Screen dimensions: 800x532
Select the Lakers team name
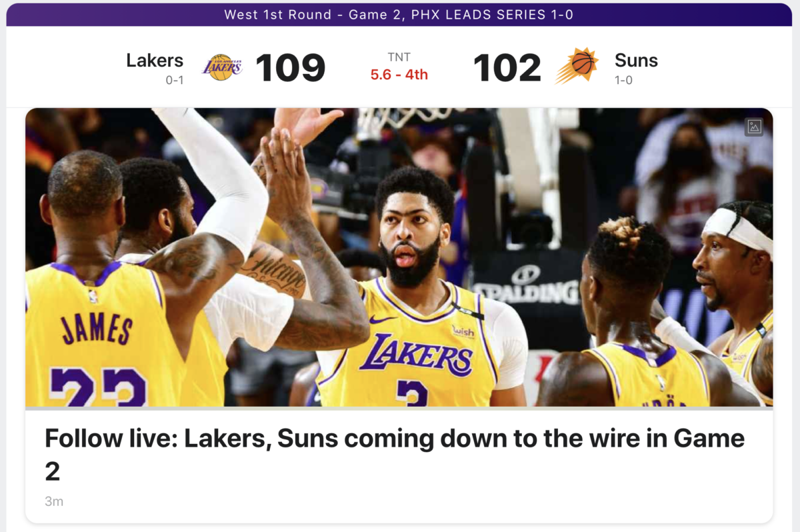click(x=155, y=60)
